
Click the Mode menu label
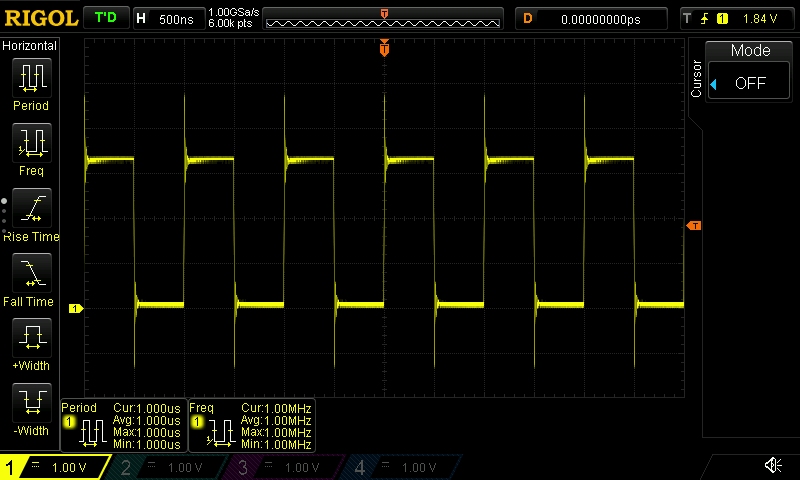750,50
